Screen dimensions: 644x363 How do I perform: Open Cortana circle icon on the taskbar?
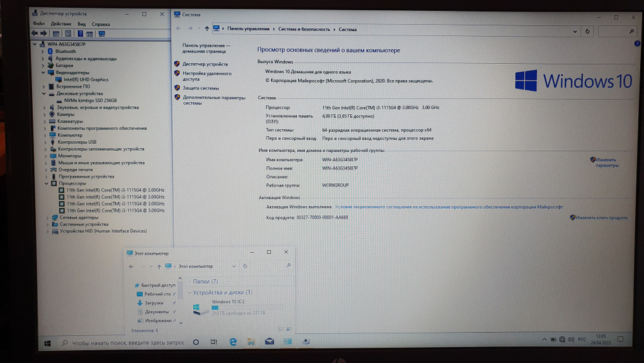[196, 342]
